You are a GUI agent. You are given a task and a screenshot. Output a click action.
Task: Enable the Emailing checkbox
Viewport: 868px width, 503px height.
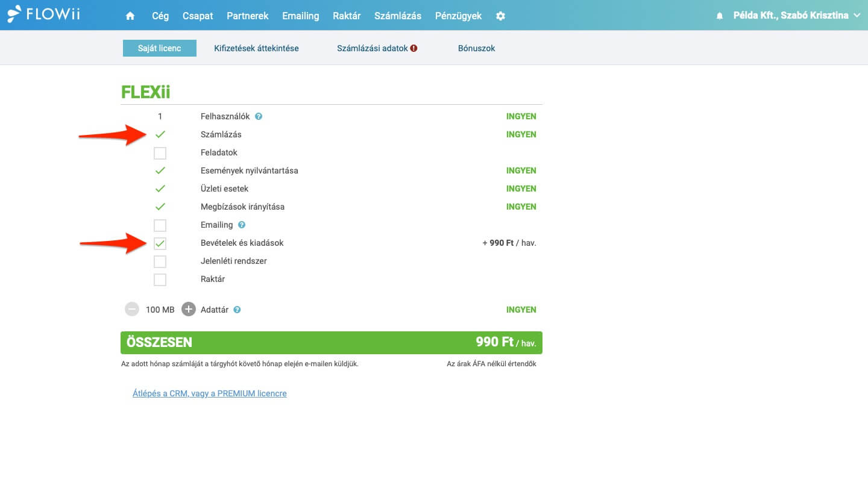[160, 225]
